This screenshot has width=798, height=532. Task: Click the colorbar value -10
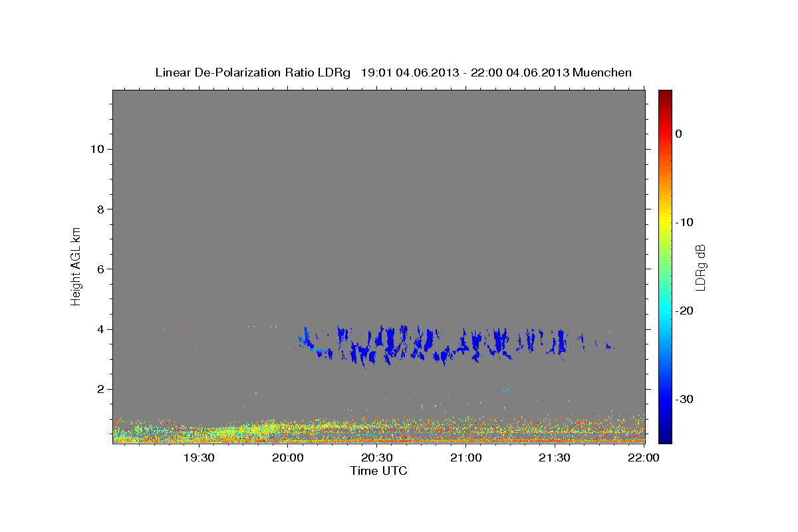[685, 222]
